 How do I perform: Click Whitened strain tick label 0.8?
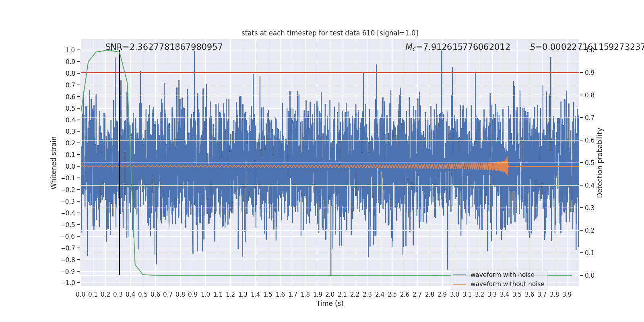click(70, 74)
